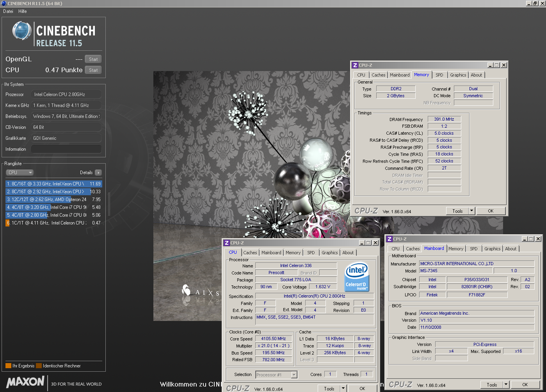This screenshot has width=546, height=392.
Task: Open Memory tab in CPU tab CPU-Z window
Action: click(293, 253)
